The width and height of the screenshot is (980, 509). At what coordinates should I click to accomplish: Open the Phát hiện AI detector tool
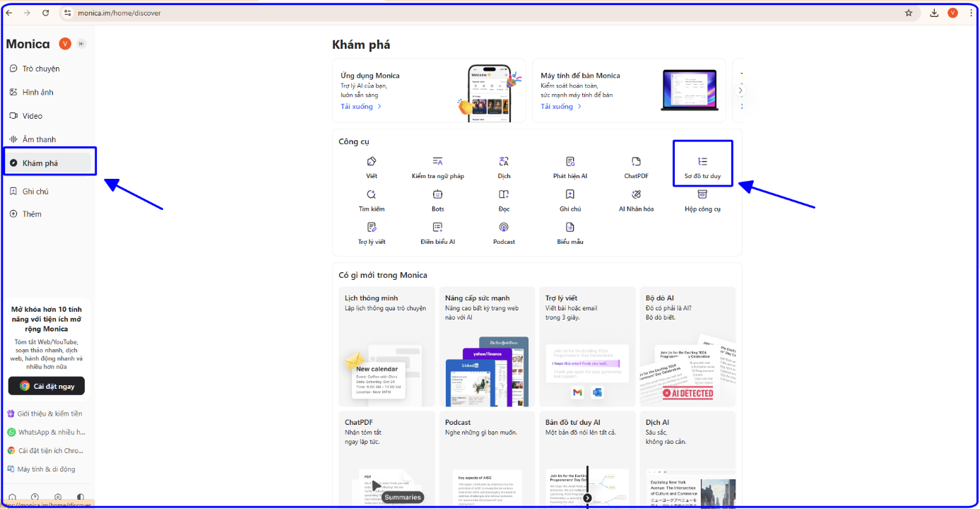570,168
